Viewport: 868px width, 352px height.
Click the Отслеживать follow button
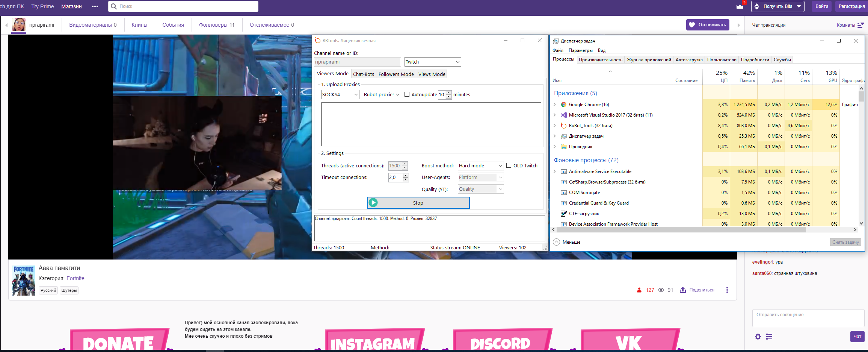(708, 25)
